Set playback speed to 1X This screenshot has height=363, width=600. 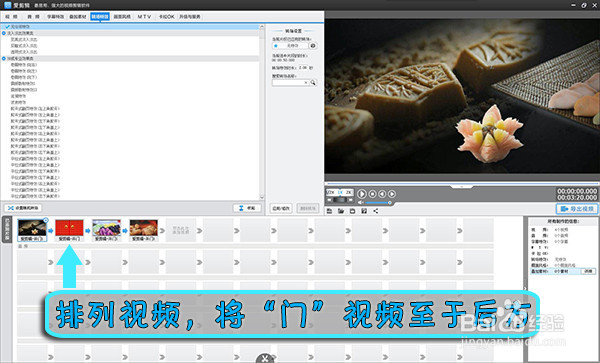[340, 192]
